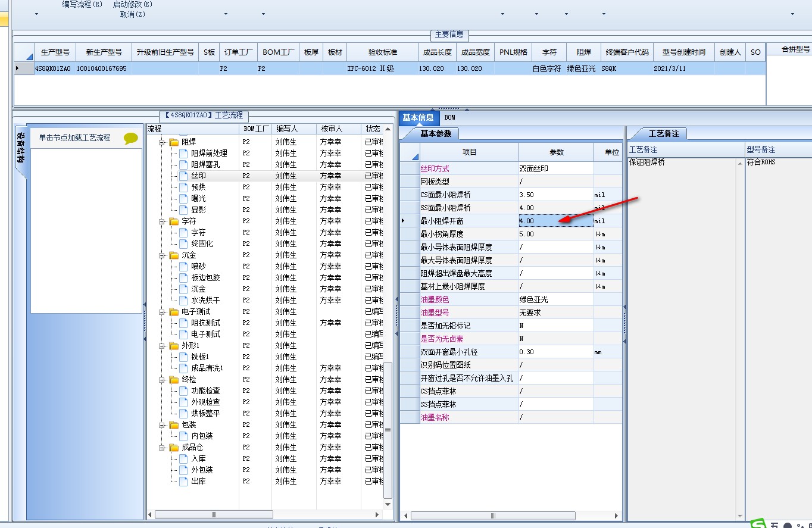Click the document icon beside 预烘
Viewport: 812px width, 528px height.
click(183, 188)
